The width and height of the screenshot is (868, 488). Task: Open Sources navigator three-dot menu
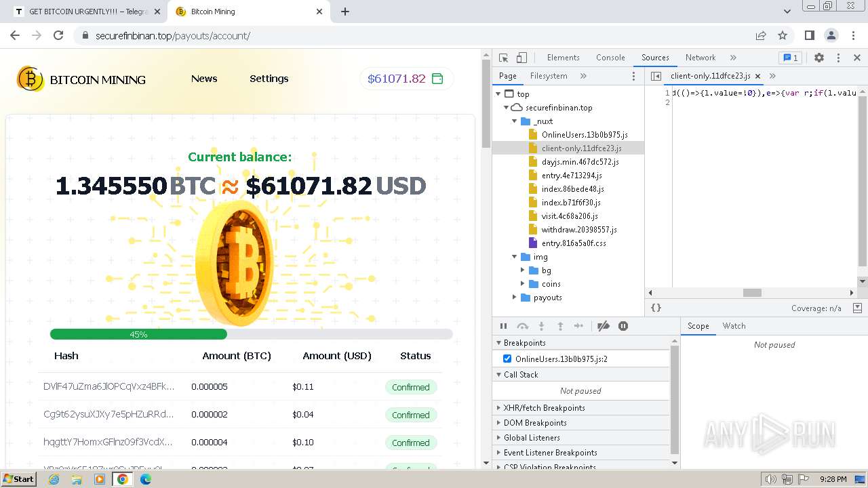(634, 76)
